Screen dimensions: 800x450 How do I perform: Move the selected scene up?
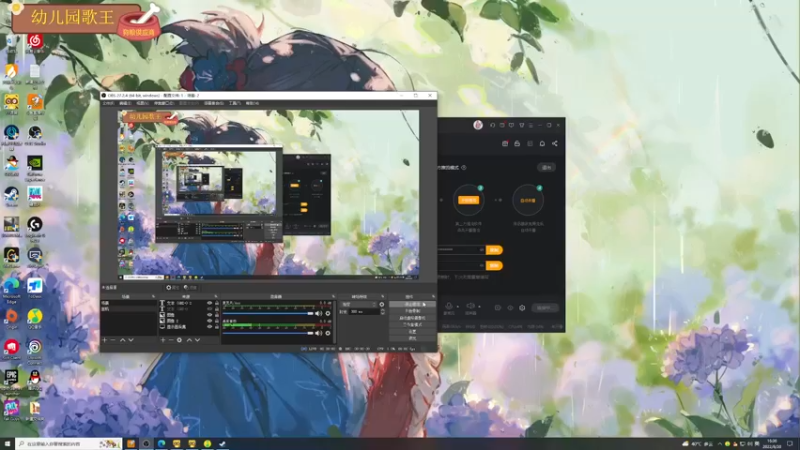click(x=122, y=340)
